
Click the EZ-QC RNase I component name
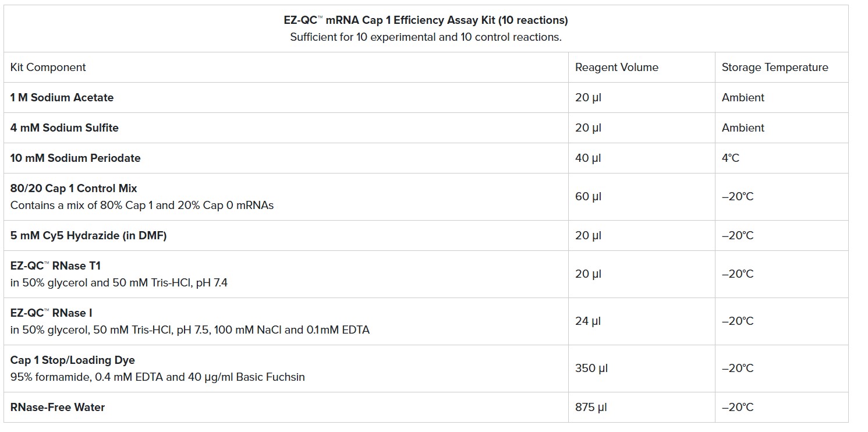pos(51,313)
